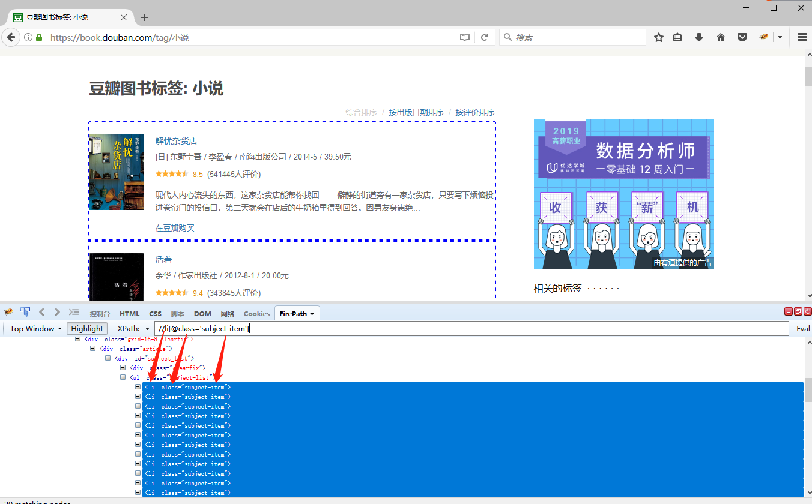812x504 pixels.
Task: Click 解忧杂货店 book cover thumbnail
Action: click(117, 172)
